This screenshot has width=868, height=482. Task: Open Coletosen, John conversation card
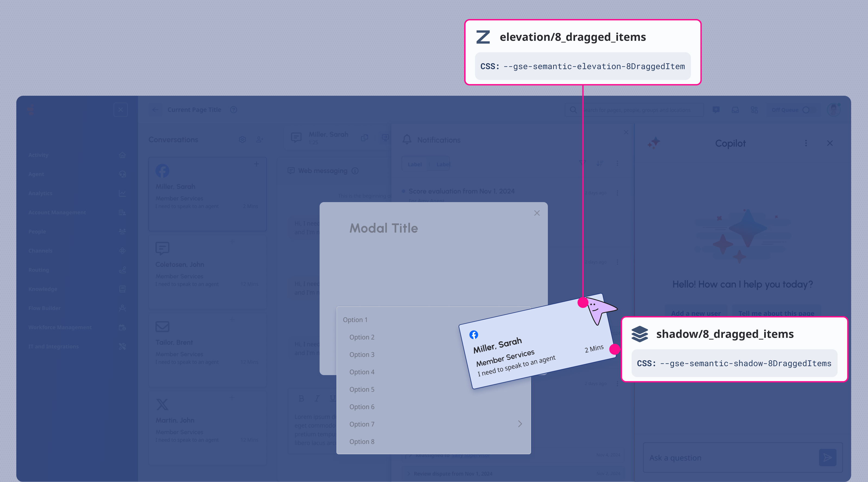click(x=208, y=272)
